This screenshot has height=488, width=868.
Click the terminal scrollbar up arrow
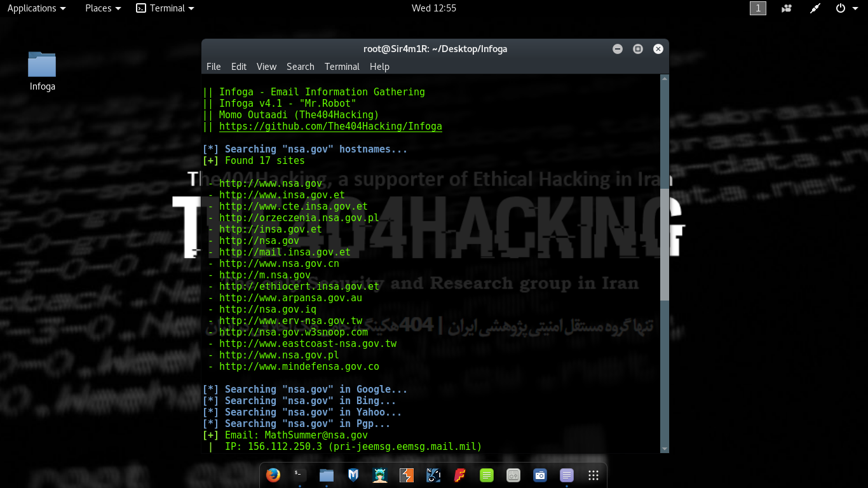[x=665, y=79]
